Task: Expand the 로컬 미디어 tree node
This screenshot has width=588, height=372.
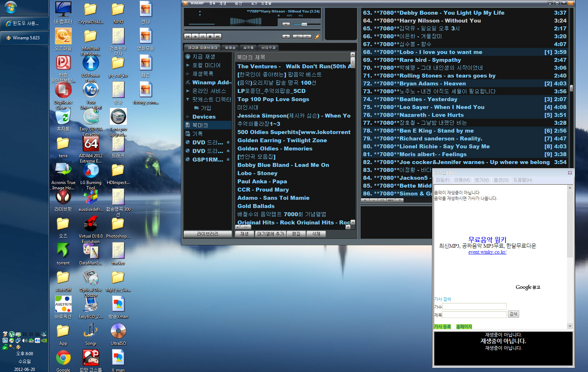Action: [188, 65]
